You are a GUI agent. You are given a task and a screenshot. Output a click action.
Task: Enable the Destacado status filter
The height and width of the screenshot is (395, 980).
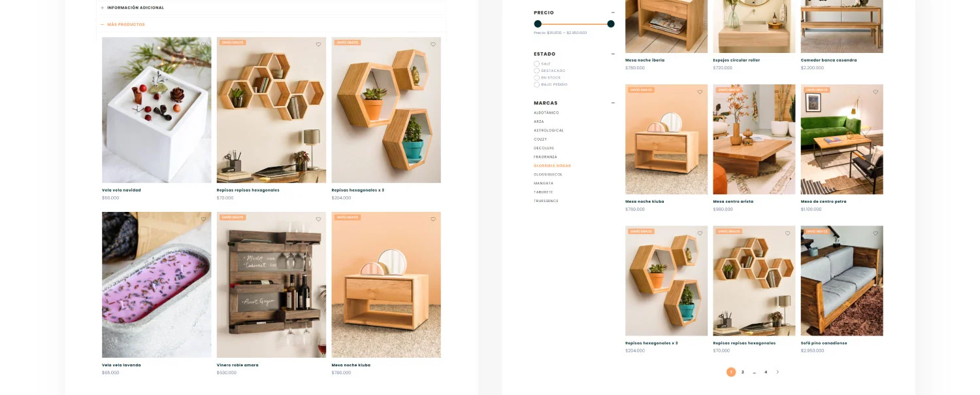coord(536,71)
